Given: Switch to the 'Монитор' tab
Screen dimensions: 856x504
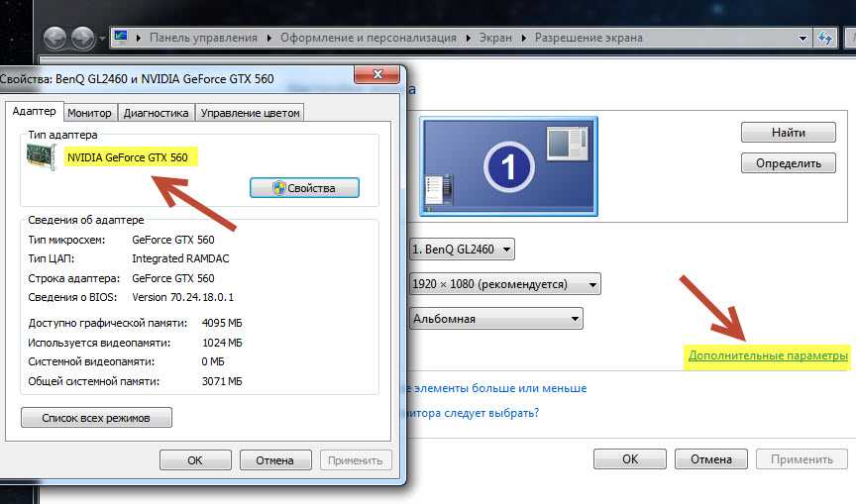Looking at the screenshot, I should 89,113.
